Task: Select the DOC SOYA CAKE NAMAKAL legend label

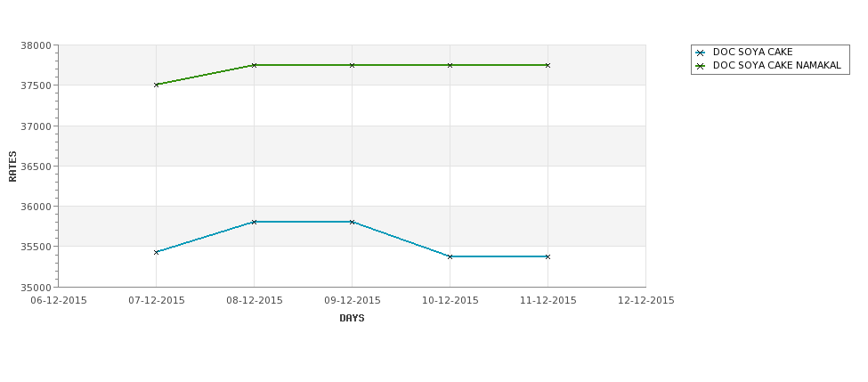Action: [776, 65]
